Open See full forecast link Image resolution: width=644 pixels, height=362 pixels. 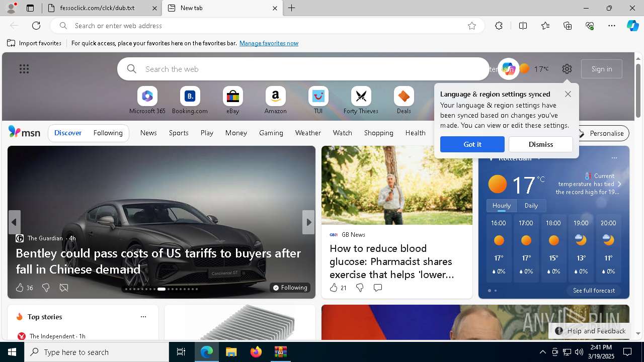pyautogui.click(x=594, y=291)
